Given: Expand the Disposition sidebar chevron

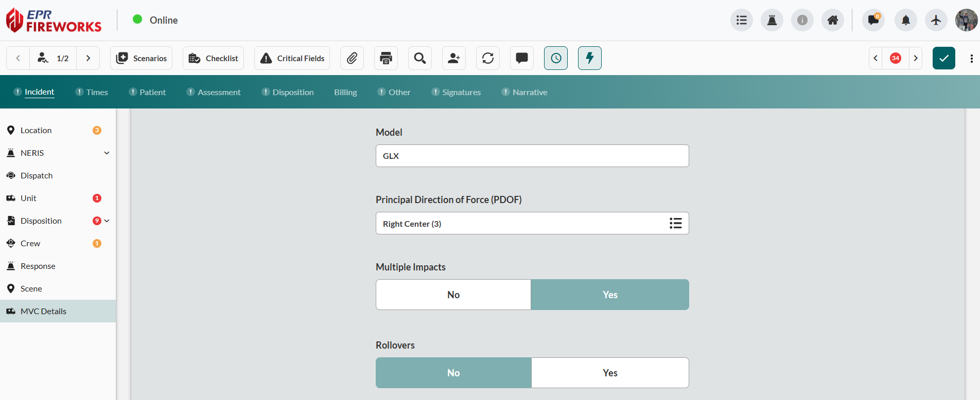Looking at the screenshot, I should 107,221.
